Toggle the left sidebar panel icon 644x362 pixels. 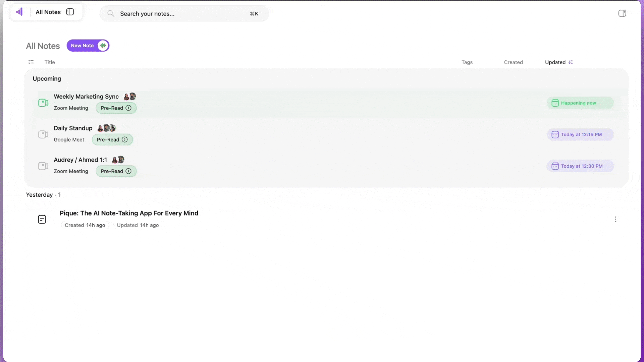pyautogui.click(x=70, y=12)
